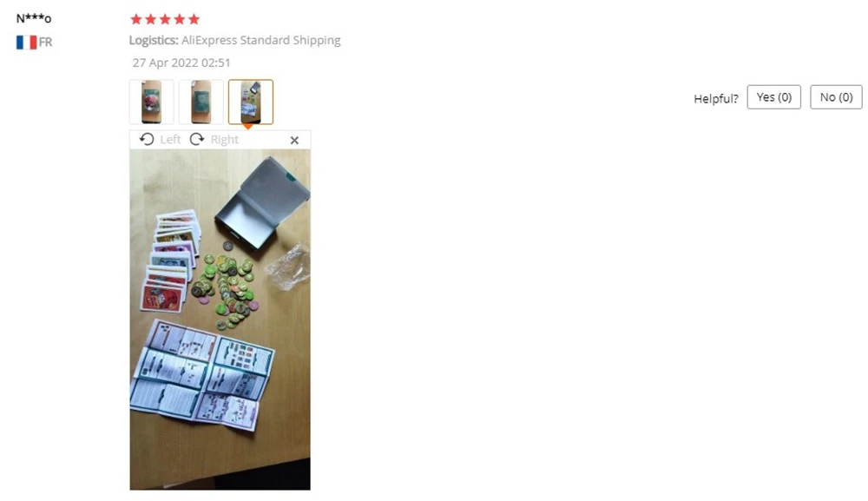Close the enlarged photo preview with X
This screenshot has height=501, width=868.
point(294,141)
